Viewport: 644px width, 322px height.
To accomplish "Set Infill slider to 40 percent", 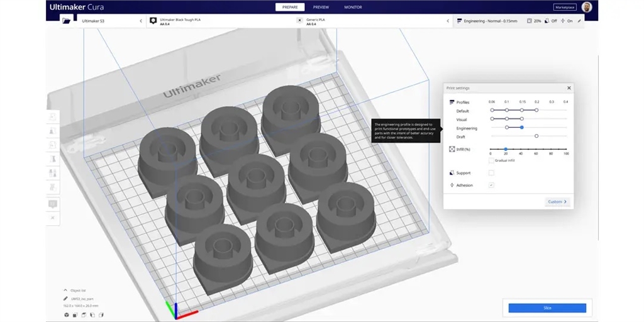I will pyautogui.click(x=521, y=149).
